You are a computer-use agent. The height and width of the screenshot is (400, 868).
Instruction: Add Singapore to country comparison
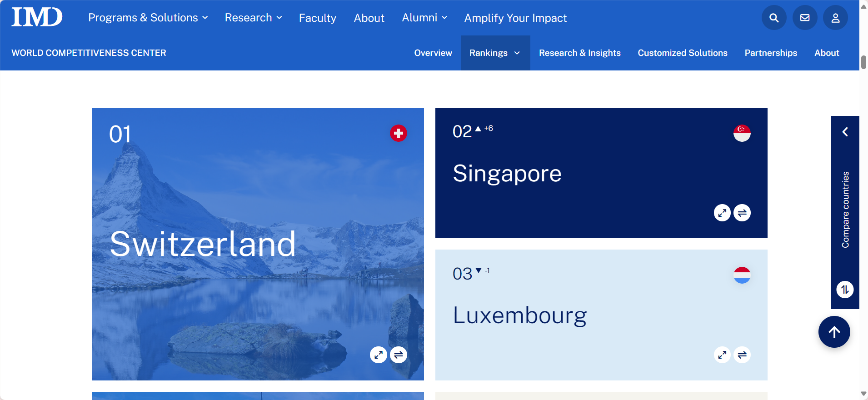point(742,213)
